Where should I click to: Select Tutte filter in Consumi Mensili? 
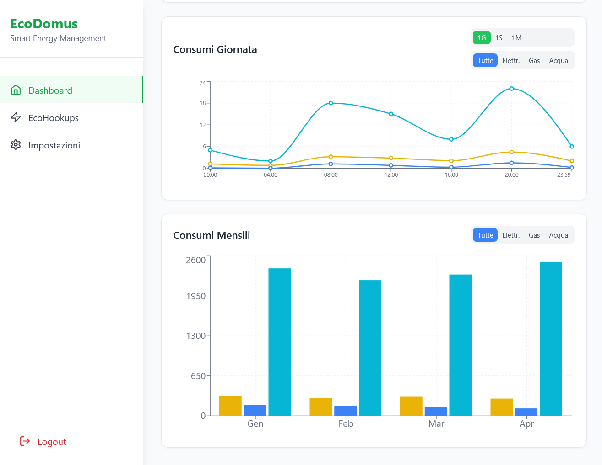click(x=485, y=235)
